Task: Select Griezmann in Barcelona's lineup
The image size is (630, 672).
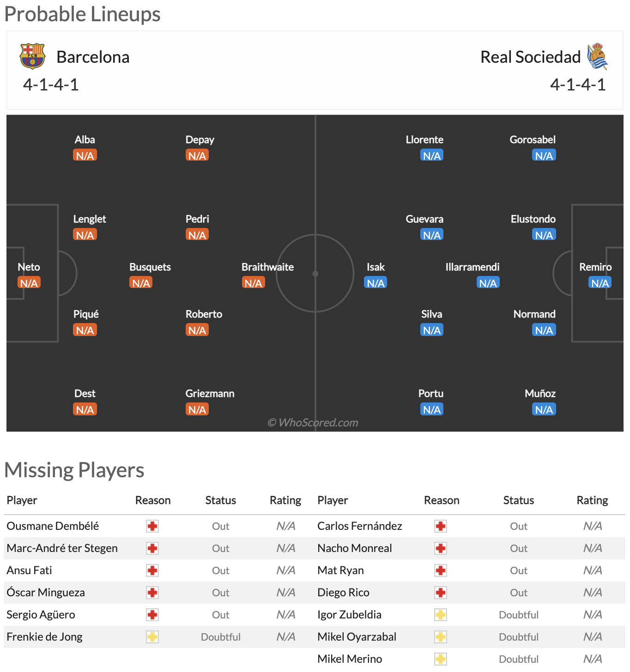Action: point(210,393)
